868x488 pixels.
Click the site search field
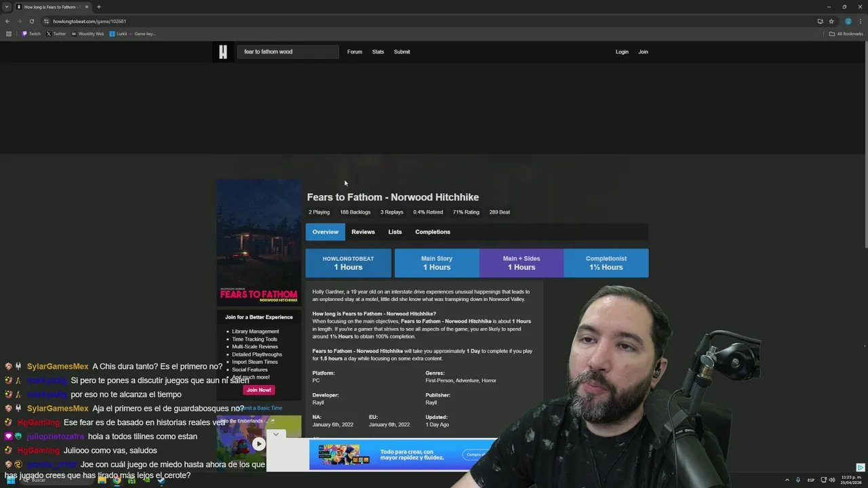288,52
